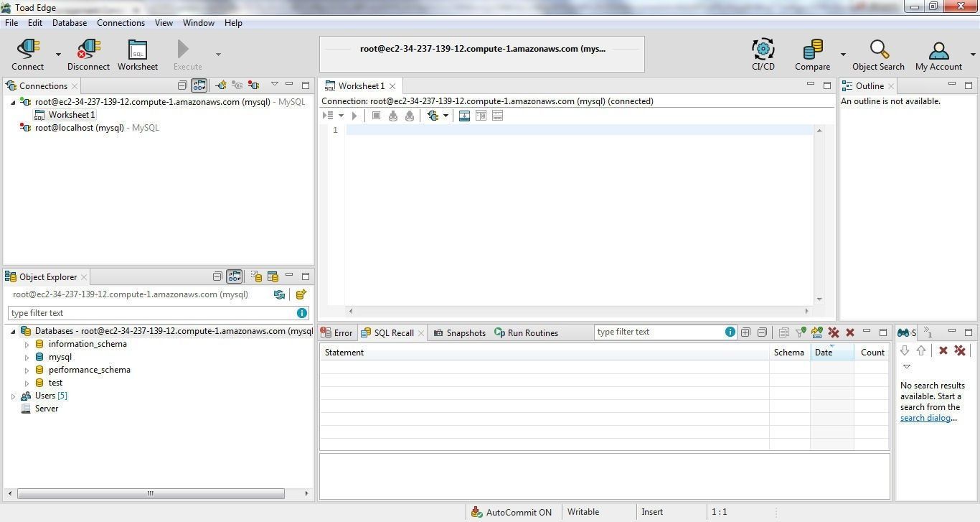This screenshot has height=522, width=980.
Task: Toggle AutoCommit ON in status bar
Action: pyautogui.click(x=512, y=512)
